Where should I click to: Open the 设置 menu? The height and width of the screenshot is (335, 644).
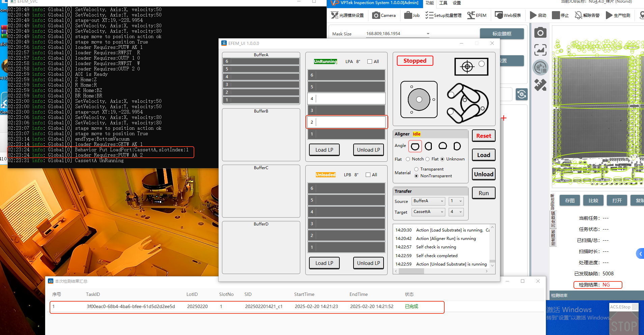pos(457,3)
